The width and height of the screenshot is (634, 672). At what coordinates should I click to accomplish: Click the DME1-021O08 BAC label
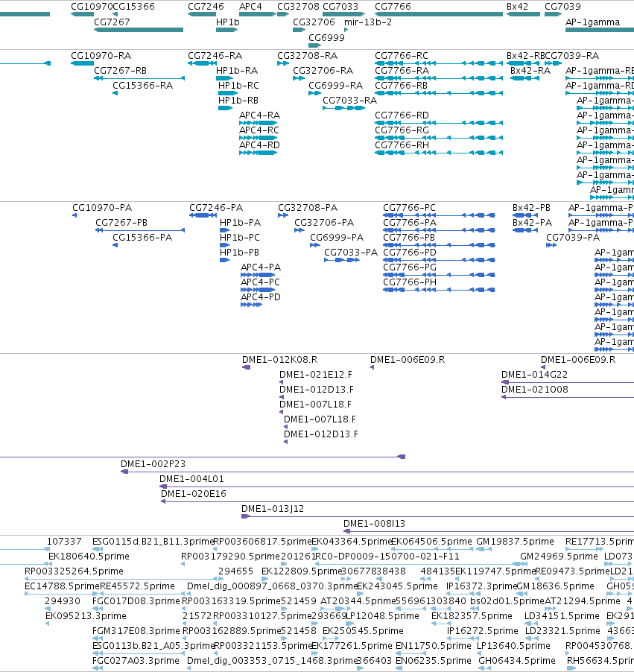pos(535,390)
